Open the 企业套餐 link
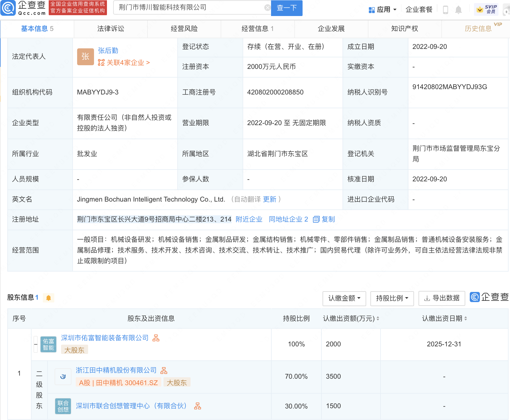The width and height of the screenshot is (510, 420). pos(419,10)
